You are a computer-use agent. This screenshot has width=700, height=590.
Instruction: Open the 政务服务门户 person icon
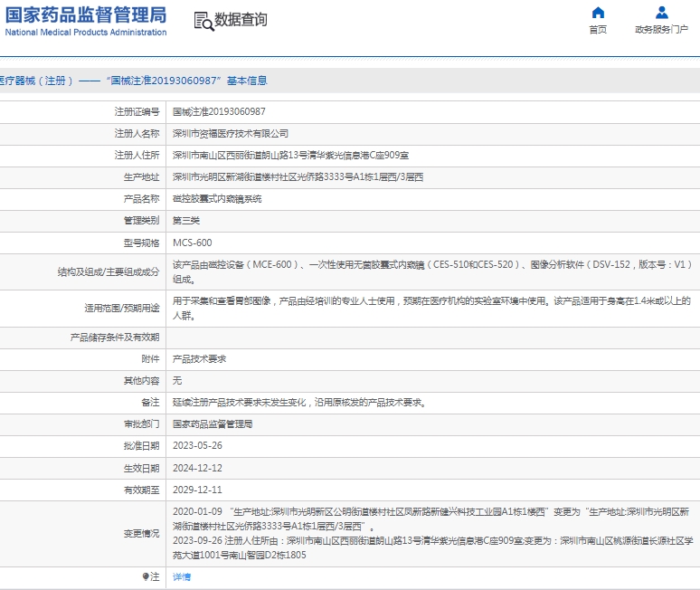pos(662,13)
